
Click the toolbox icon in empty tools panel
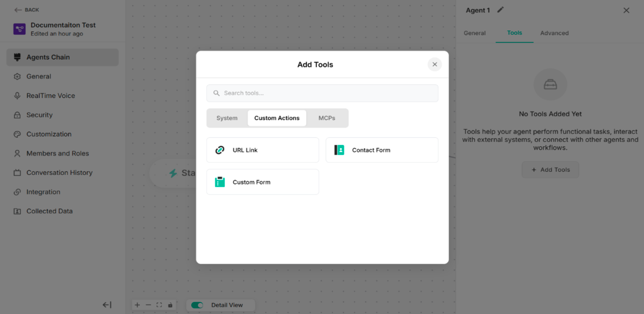tap(550, 84)
